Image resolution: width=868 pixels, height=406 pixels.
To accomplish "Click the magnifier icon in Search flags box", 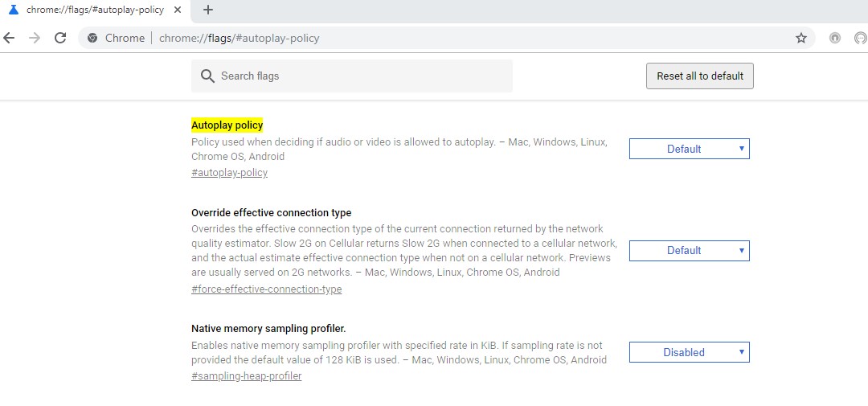I will coord(207,76).
